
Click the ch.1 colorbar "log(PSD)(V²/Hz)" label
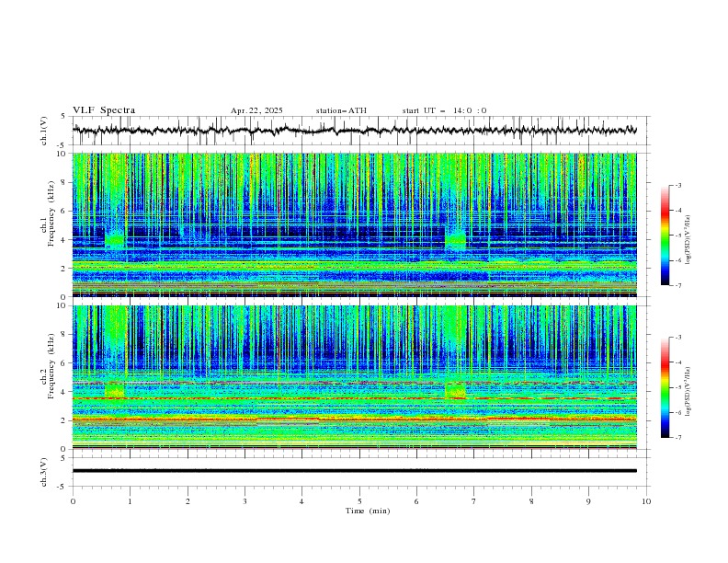point(688,240)
